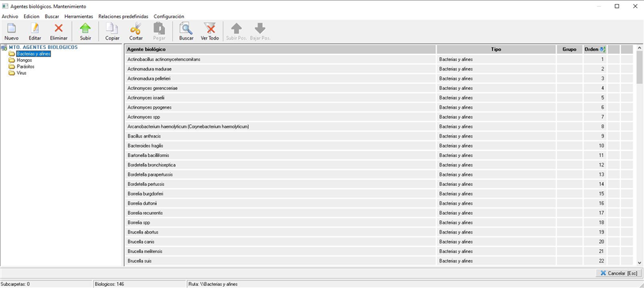This screenshot has width=644, height=288.
Task: Open the Archivo menu
Action: click(10, 16)
